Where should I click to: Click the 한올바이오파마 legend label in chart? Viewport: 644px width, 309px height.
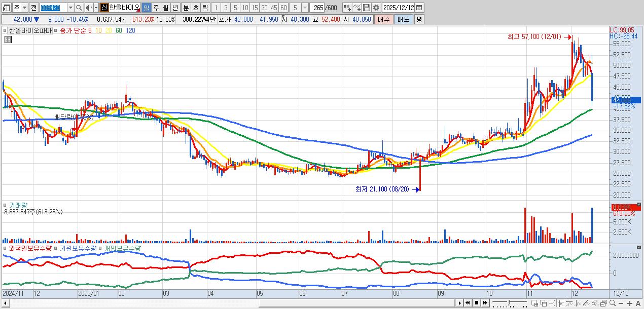click(x=30, y=30)
